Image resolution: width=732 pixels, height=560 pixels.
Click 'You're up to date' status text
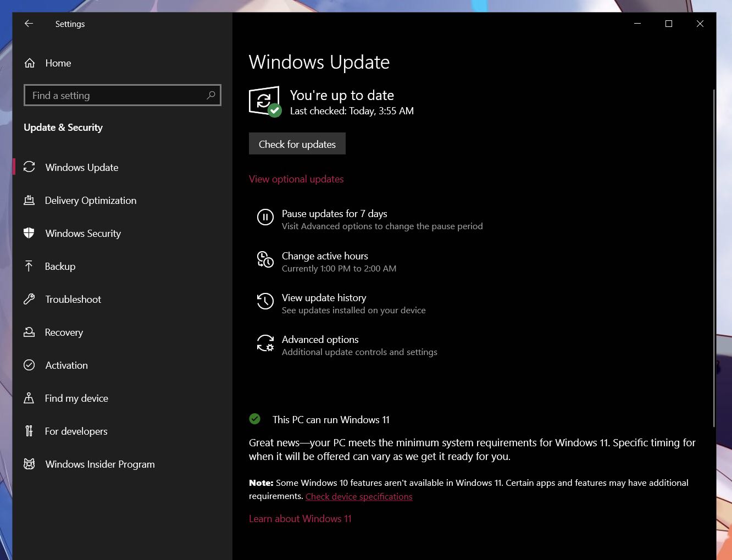[342, 95]
